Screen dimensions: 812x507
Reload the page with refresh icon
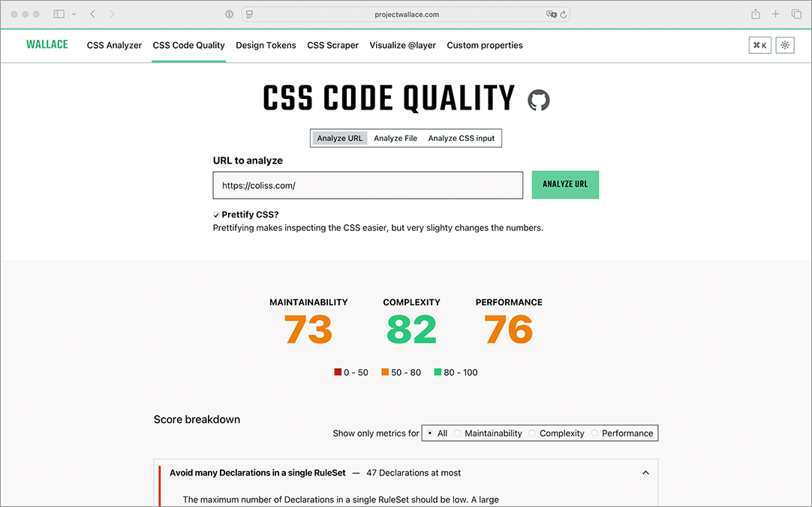(564, 14)
